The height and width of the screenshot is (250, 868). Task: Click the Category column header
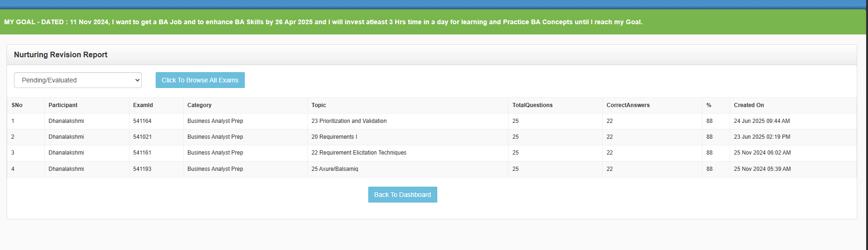pos(200,105)
